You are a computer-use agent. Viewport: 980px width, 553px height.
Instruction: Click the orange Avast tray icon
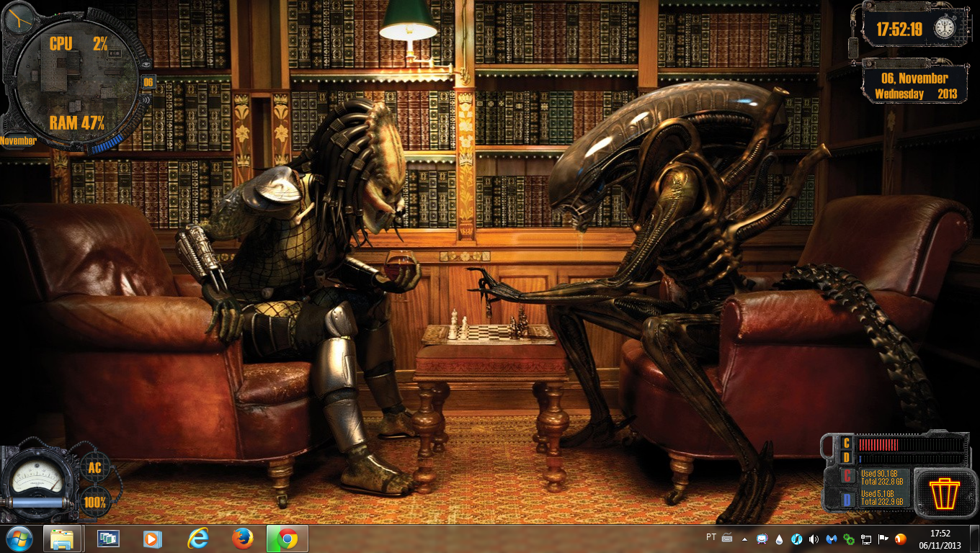tap(901, 539)
